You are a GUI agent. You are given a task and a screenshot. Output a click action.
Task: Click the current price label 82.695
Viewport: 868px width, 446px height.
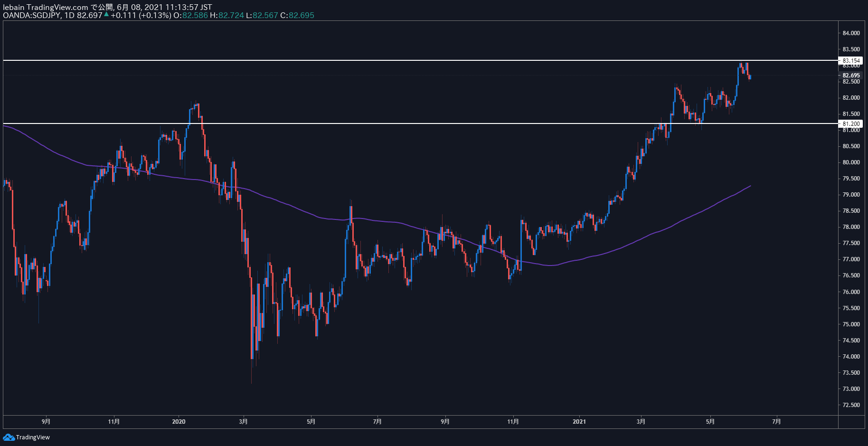coord(850,75)
